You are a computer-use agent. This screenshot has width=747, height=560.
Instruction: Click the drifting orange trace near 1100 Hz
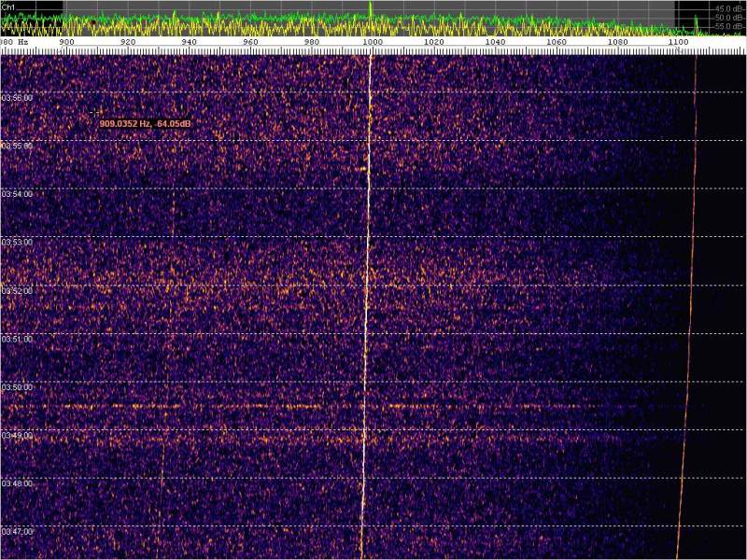(x=690, y=280)
